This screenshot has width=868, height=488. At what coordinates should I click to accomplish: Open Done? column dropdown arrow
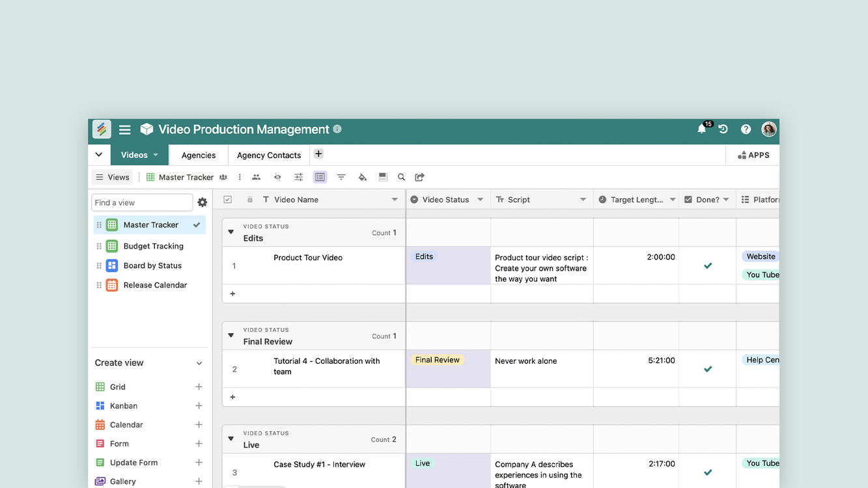coord(726,200)
